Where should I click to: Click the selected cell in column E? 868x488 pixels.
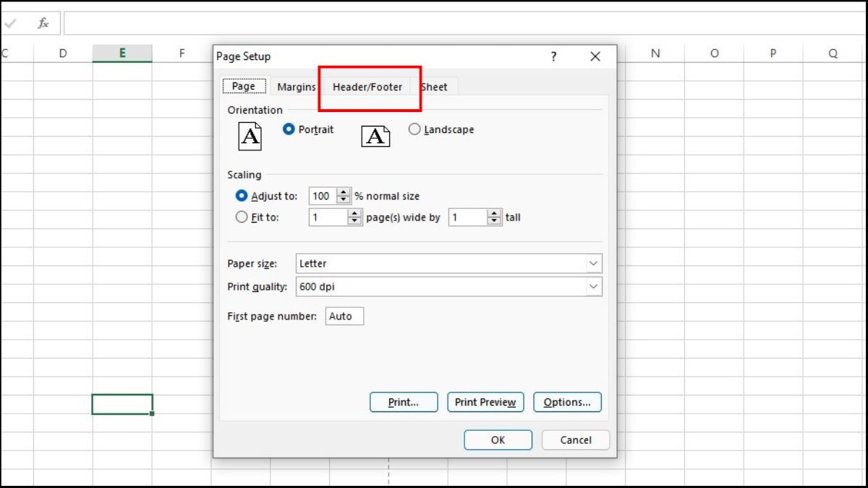click(122, 404)
